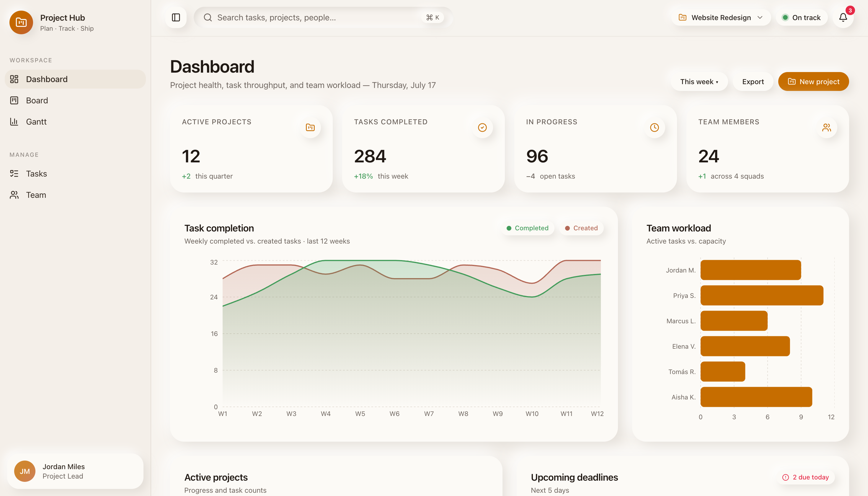The height and width of the screenshot is (496, 868).
Task: Toggle the Created series legend
Action: coord(581,228)
